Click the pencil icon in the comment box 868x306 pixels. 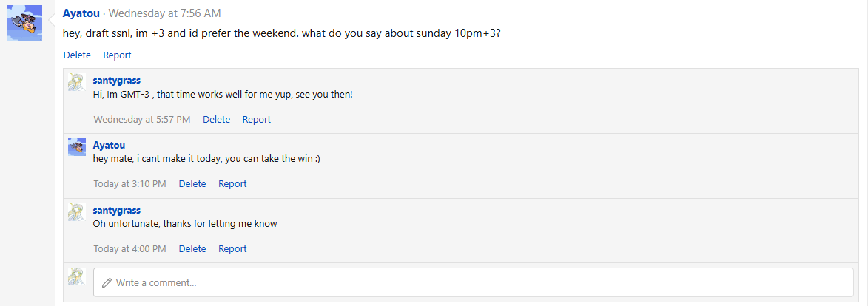coord(107,282)
